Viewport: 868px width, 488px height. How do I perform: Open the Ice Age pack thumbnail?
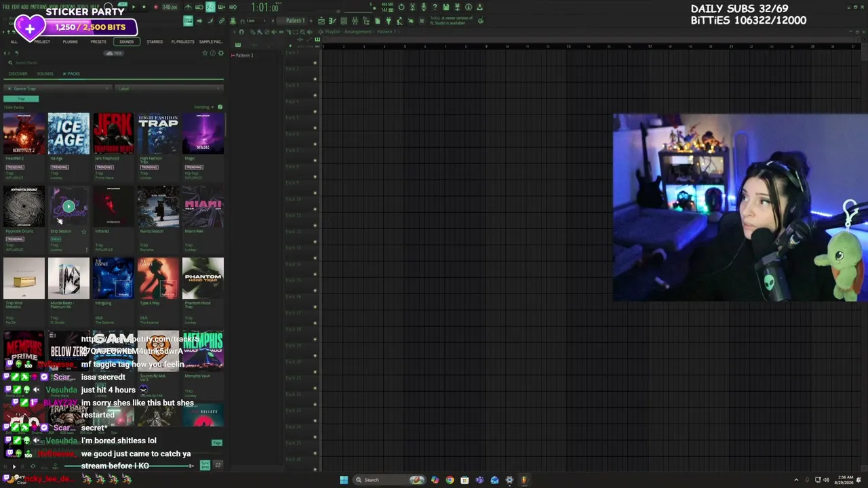click(x=68, y=134)
